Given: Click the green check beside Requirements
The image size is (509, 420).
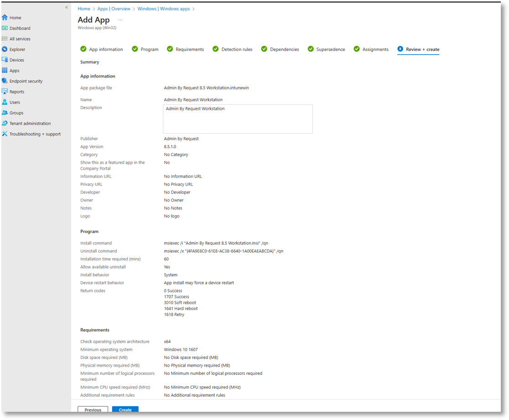Looking at the screenshot, I should coord(170,49).
